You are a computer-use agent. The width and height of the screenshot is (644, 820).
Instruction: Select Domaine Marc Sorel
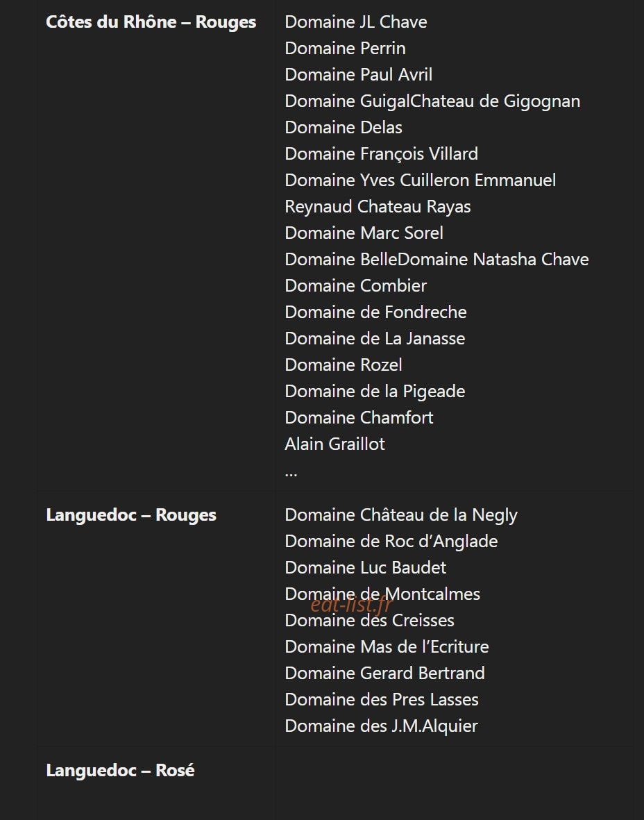364,233
